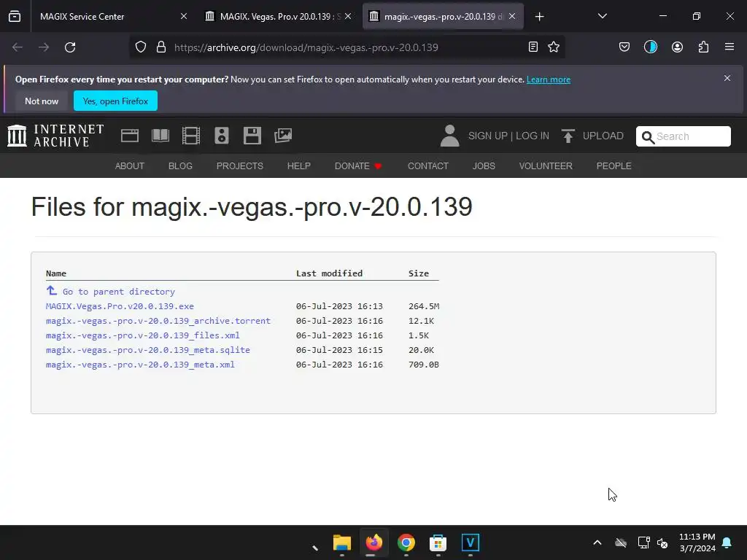Viewport: 747px width, 560px height.
Task: Open File Explorer from taskbar
Action: pos(342,542)
